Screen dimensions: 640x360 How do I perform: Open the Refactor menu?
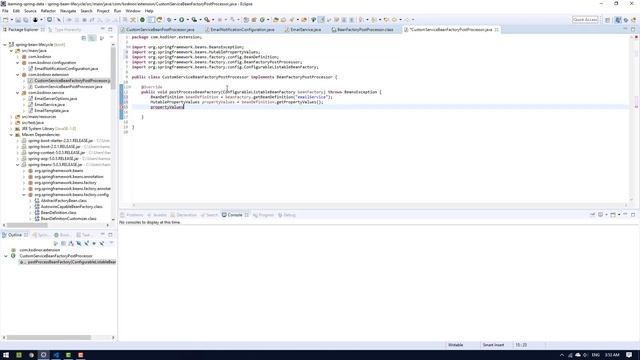pyautogui.click(x=48, y=11)
